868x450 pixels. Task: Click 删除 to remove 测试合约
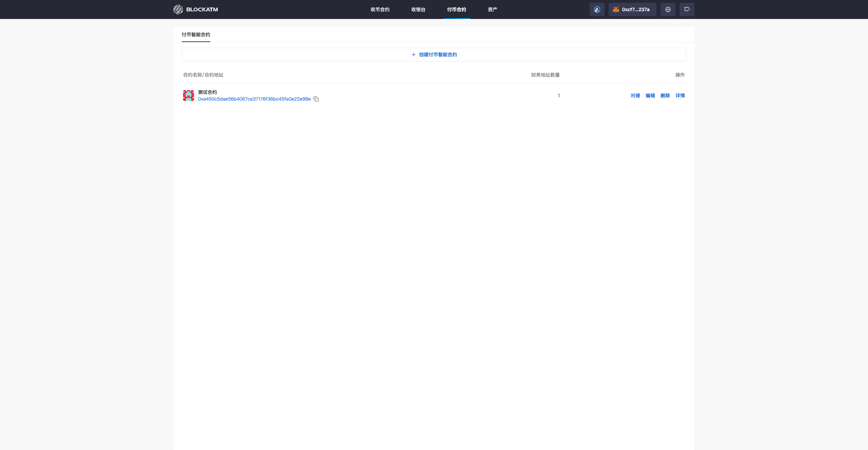(x=665, y=96)
